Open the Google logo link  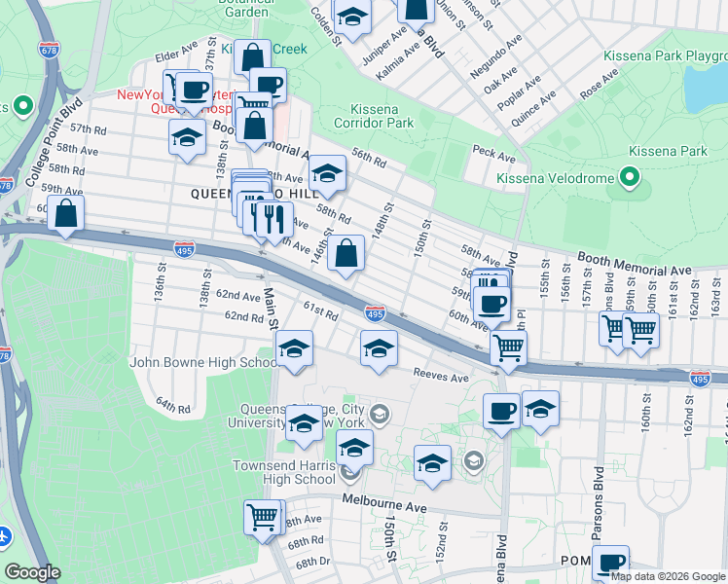(32, 572)
